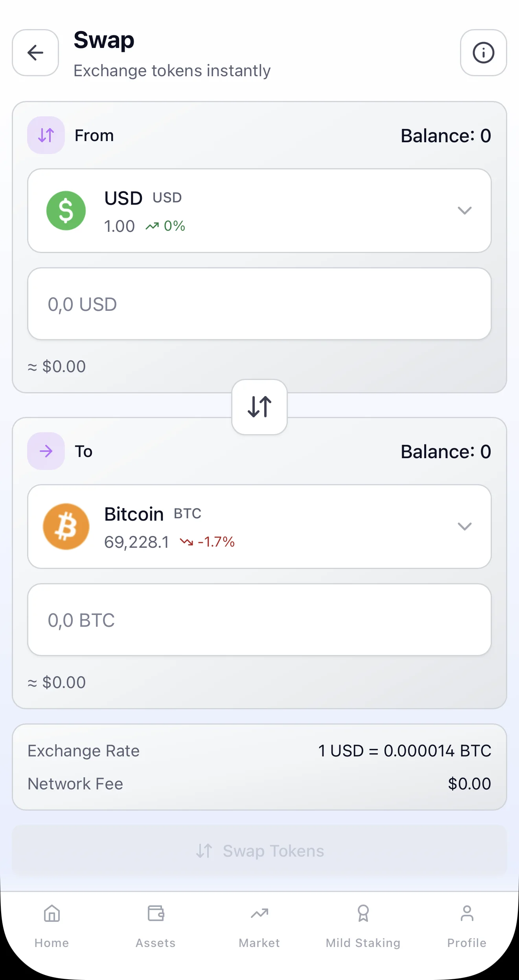519x980 pixels.
Task: Focus the 0,0 USD amount field
Action: (x=259, y=304)
